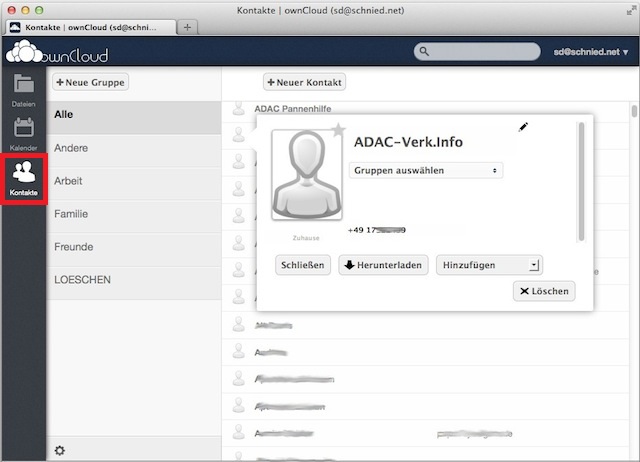Add a contact with Neuer Kontakt
The width and height of the screenshot is (640, 462).
pos(304,82)
